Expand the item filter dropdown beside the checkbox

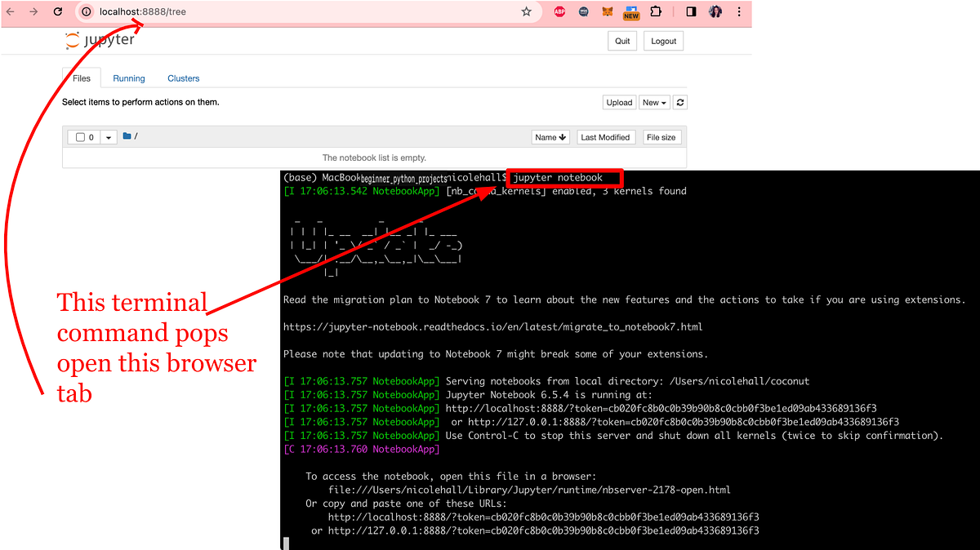(109, 136)
